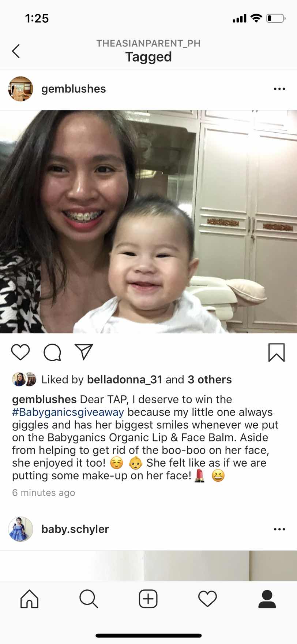297x644 pixels.
Task: Open the Profile tab person icon
Action: tap(267, 599)
